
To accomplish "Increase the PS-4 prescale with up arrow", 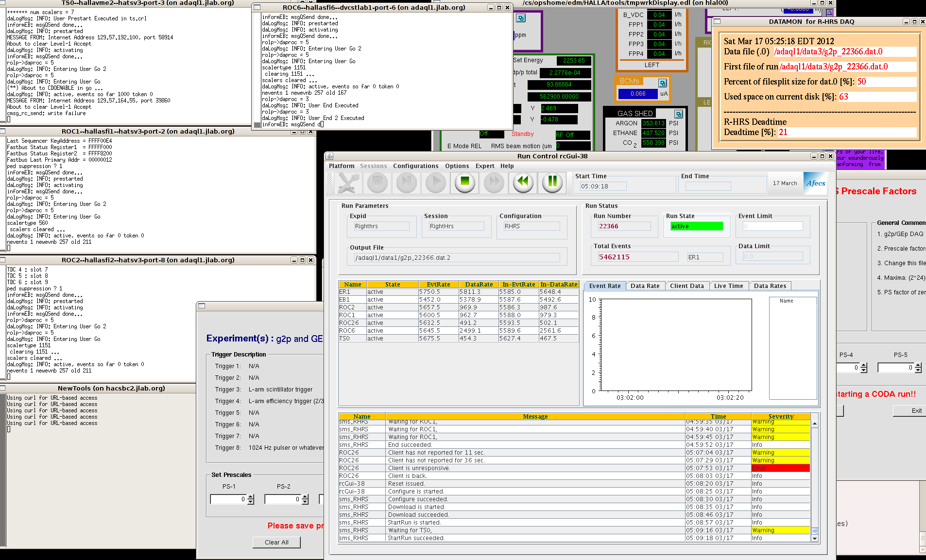I will [864, 365].
